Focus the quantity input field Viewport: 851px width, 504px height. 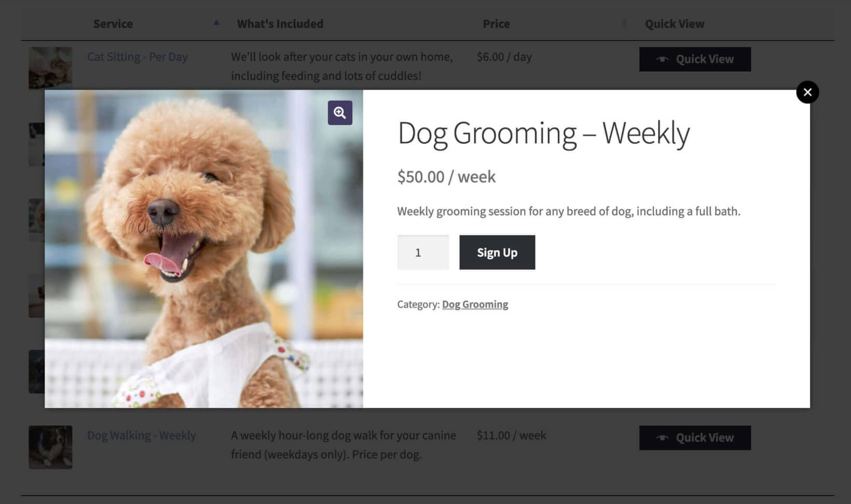[x=422, y=253]
